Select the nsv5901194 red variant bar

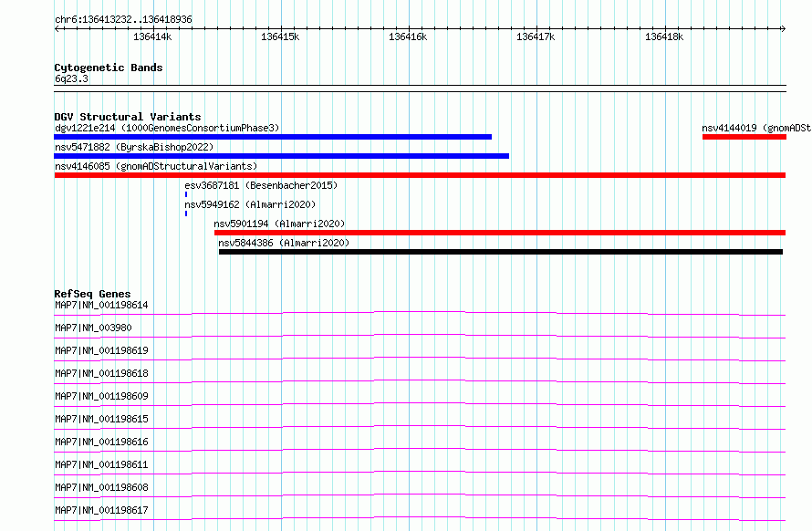coord(500,233)
